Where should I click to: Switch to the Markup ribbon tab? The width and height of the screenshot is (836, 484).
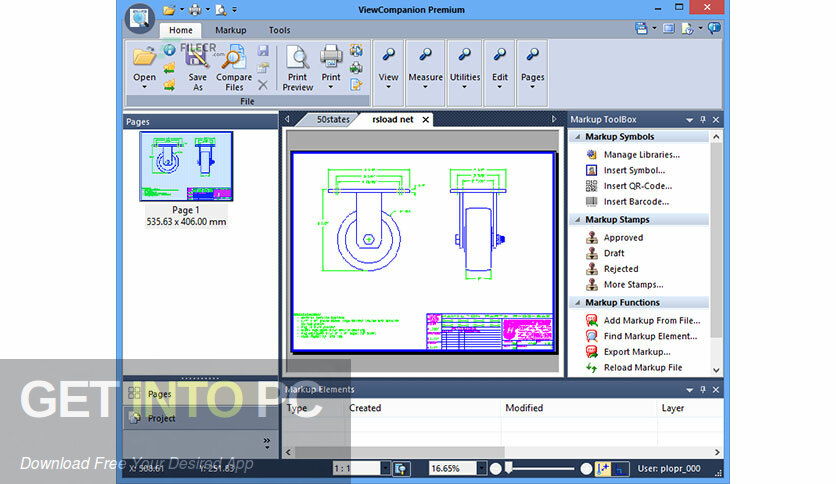231,30
